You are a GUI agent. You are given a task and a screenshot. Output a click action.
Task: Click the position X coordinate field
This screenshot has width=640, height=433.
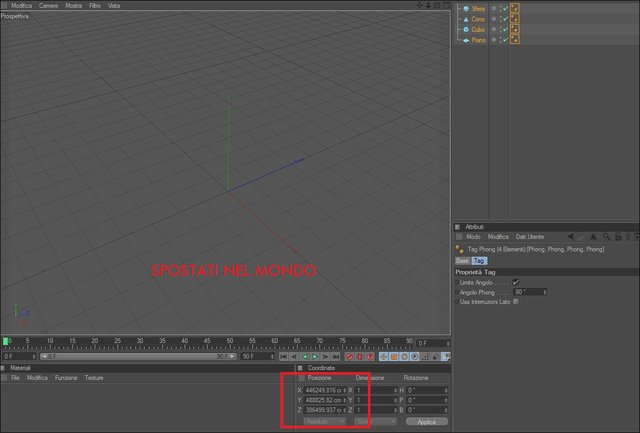pyautogui.click(x=324, y=391)
